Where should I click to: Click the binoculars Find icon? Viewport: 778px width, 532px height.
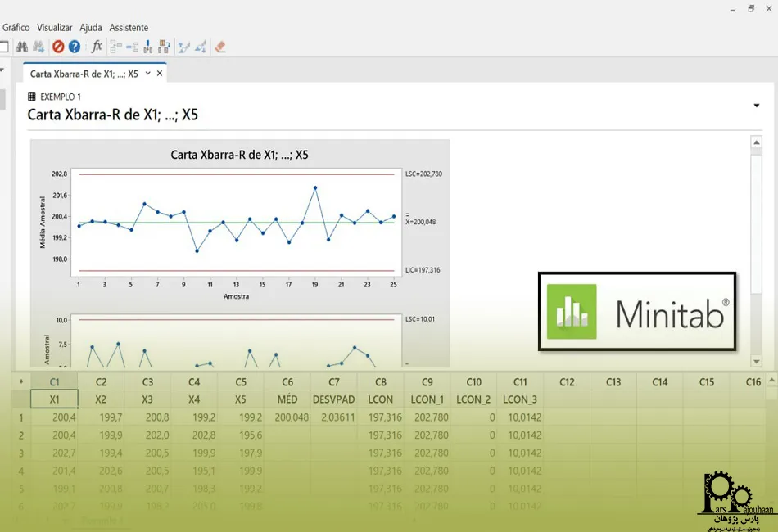[22, 47]
